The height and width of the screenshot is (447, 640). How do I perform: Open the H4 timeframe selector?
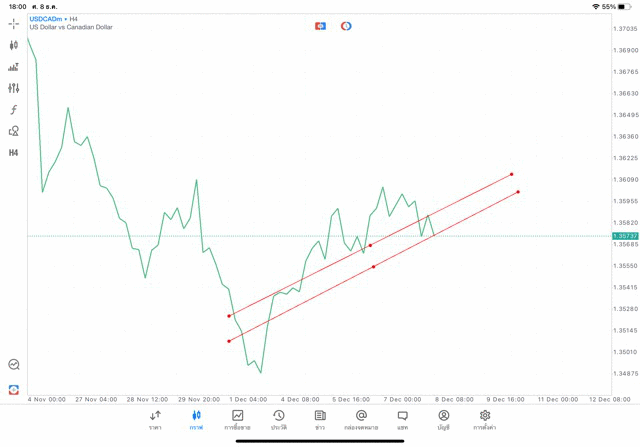pos(14,153)
